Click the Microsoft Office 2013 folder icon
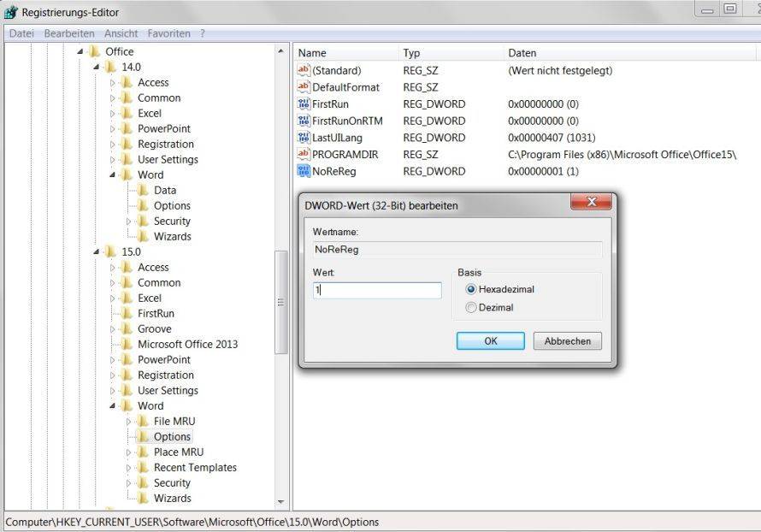Screen dimensions: 761x532 [x=127, y=344]
